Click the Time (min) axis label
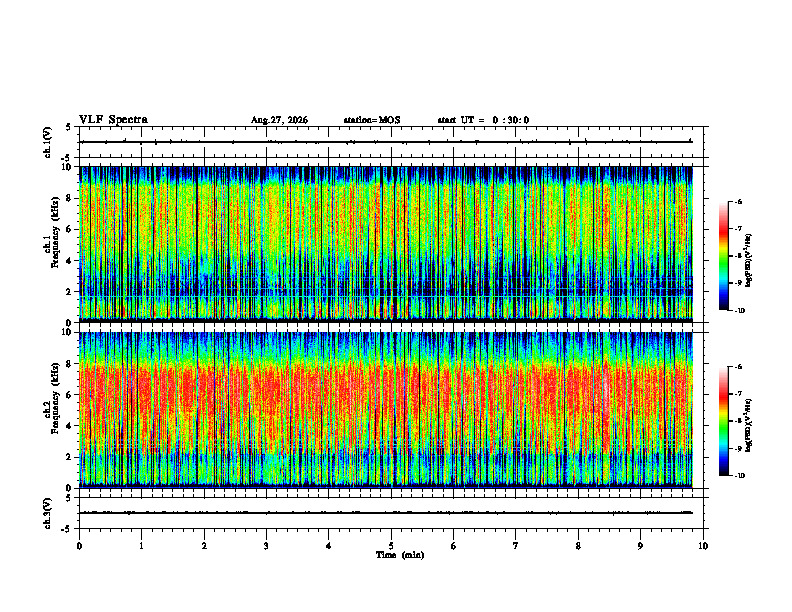This screenshot has height=612, width=792. click(x=400, y=555)
